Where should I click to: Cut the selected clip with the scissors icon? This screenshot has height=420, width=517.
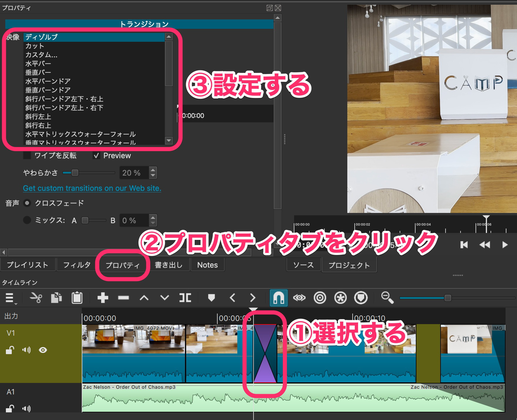pyautogui.click(x=35, y=298)
